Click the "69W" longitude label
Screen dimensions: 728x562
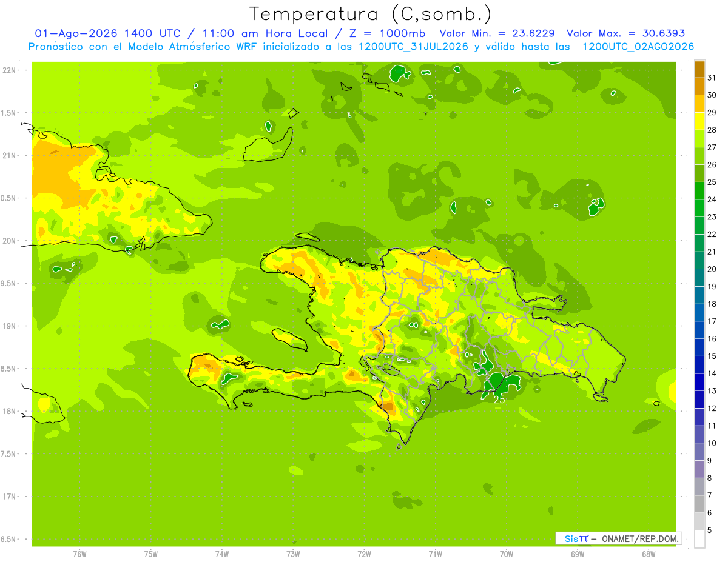tap(578, 554)
